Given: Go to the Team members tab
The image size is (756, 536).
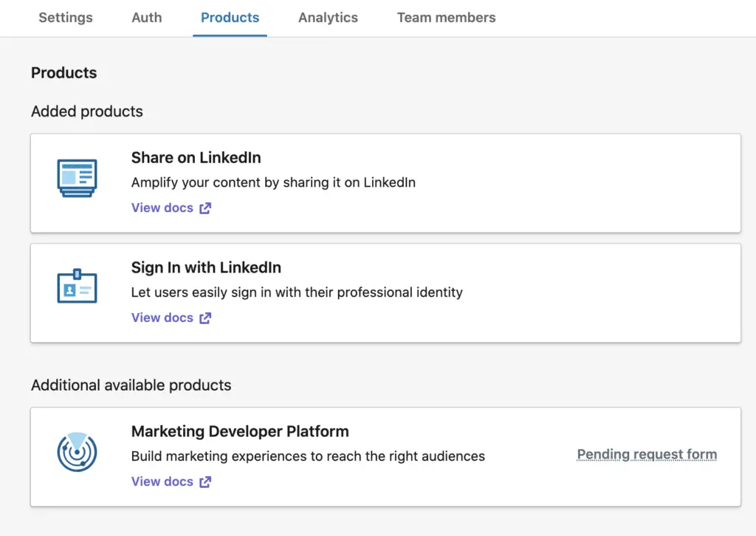Looking at the screenshot, I should pyautogui.click(x=446, y=18).
